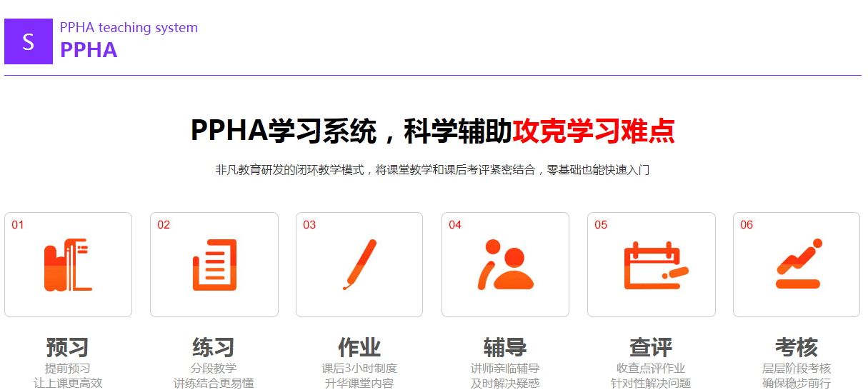Click the 课后3小时制度 description line

click(359, 369)
